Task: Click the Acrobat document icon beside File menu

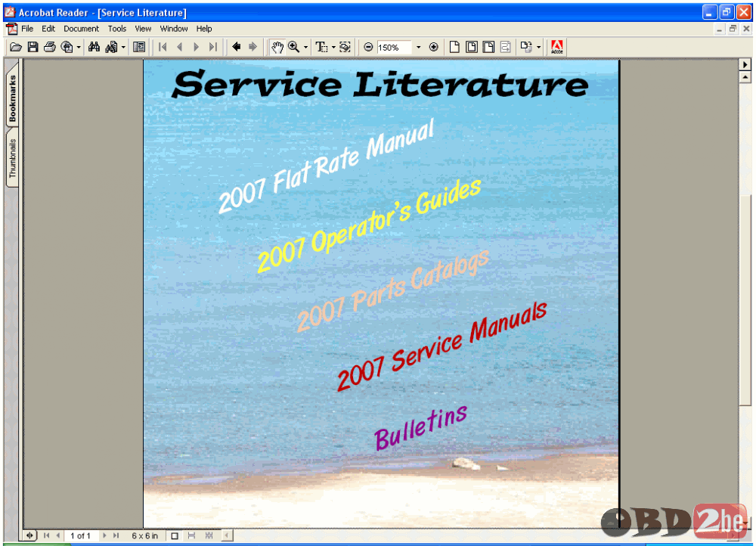Action: (x=11, y=29)
